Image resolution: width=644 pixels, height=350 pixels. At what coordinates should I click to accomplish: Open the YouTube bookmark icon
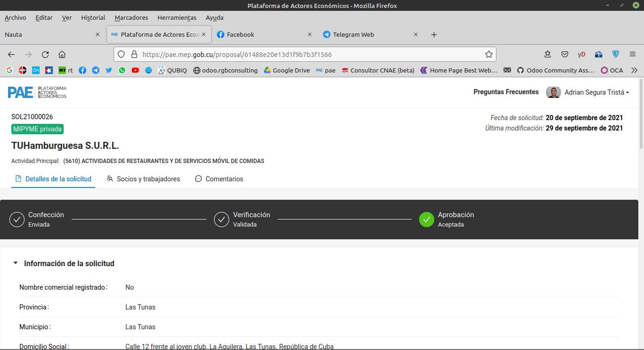point(135,70)
